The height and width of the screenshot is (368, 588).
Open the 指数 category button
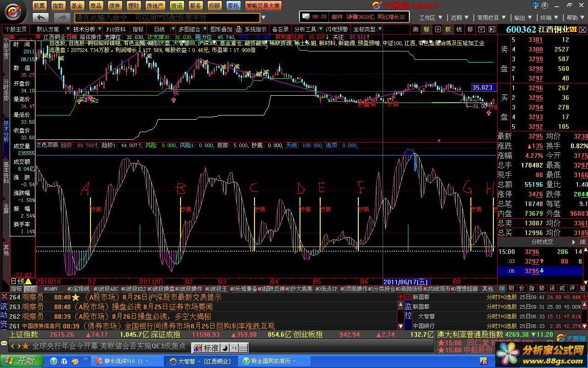click(x=58, y=6)
